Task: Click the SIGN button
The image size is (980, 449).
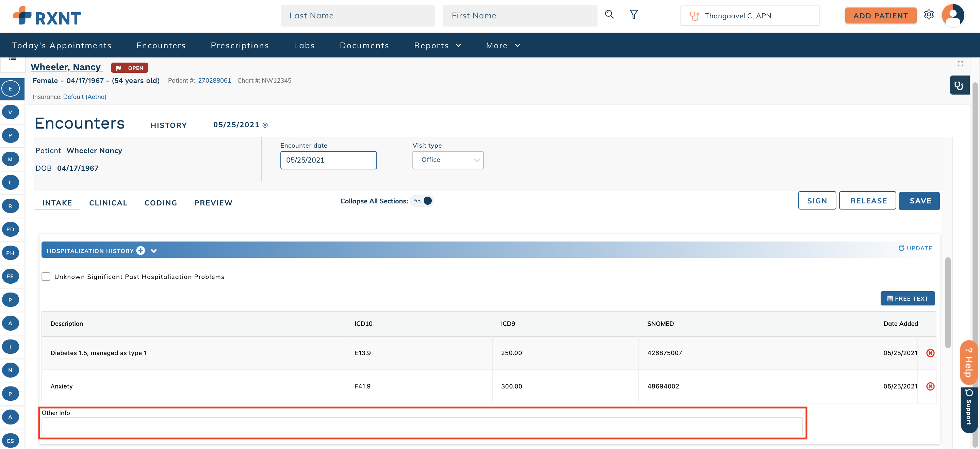Action: pyautogui.click(x=817, y=201)
